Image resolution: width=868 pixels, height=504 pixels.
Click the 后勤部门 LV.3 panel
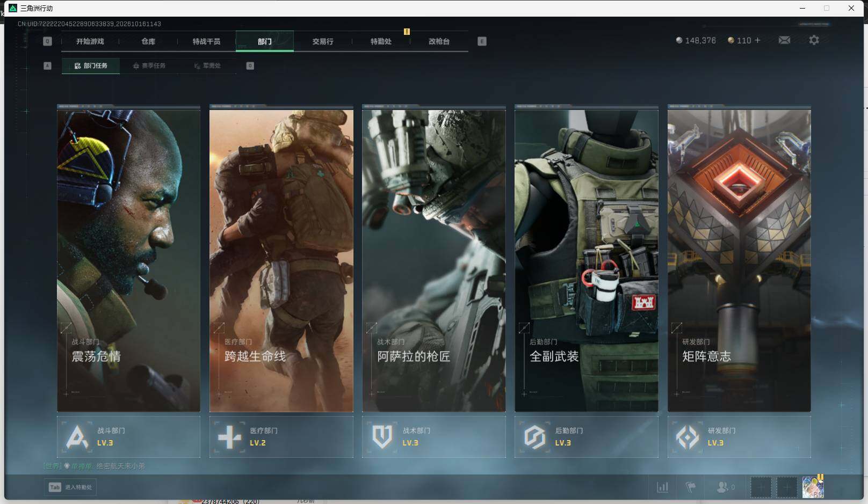(x=587, y=437)
